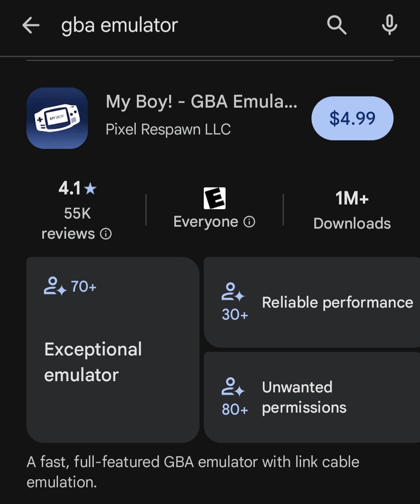
Task: Tap the info icon next to reviews
Action: pyautogui.click(x=106, y=234)
